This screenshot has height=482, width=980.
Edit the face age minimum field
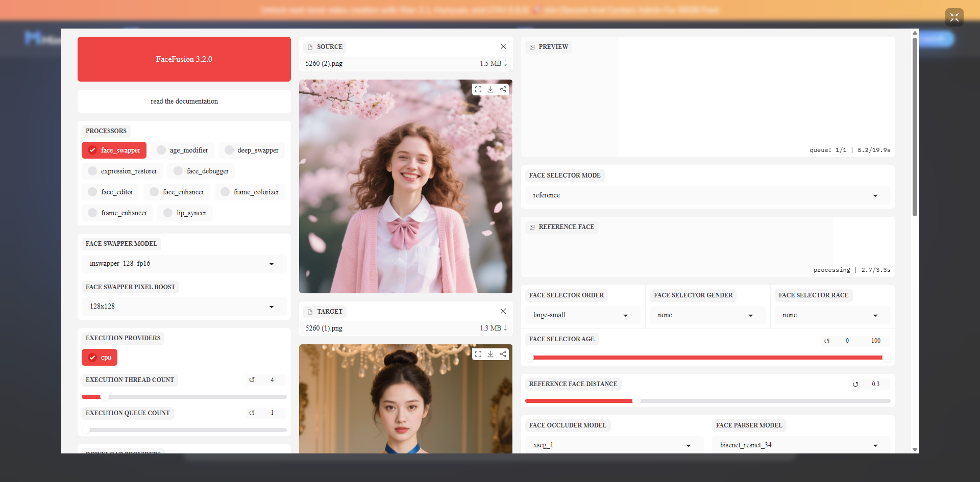click(x=847, y=341)
